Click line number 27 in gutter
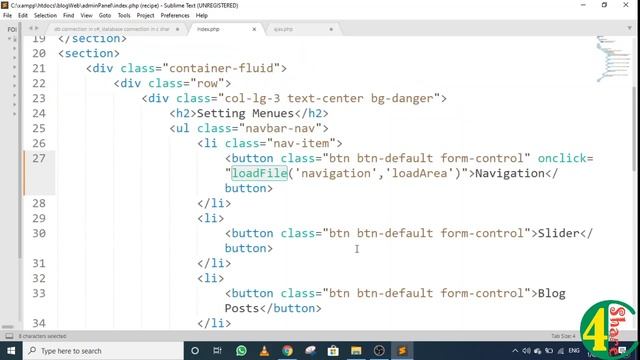This screenshot has width=640, height=360. (x=39, y=158)
